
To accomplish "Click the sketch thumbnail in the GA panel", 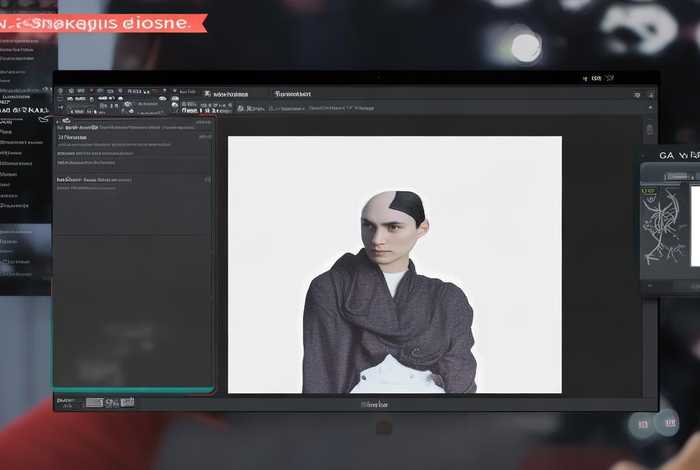I will coord(663,228).
